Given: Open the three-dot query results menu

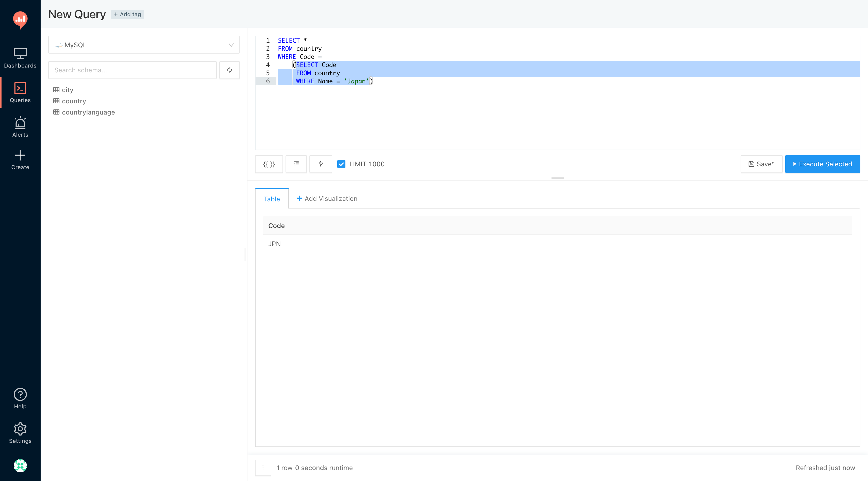Looking at the screenshot, I should point(263,468).
